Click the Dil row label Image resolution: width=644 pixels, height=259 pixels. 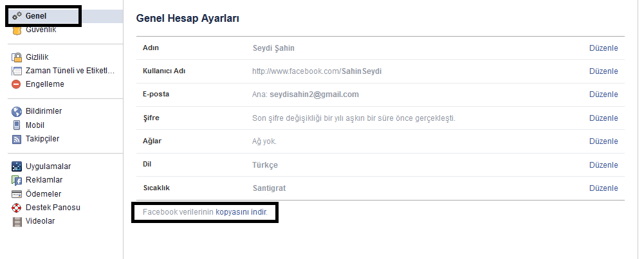147,164
